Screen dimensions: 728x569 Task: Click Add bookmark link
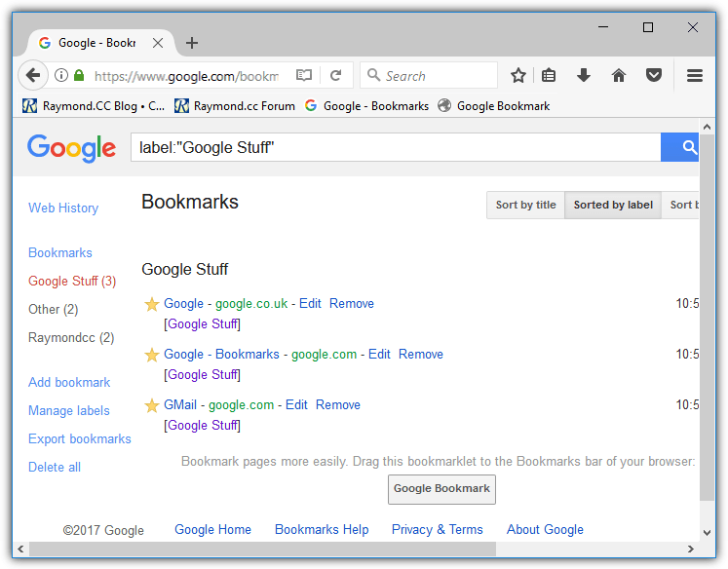[x=69, y=383]
